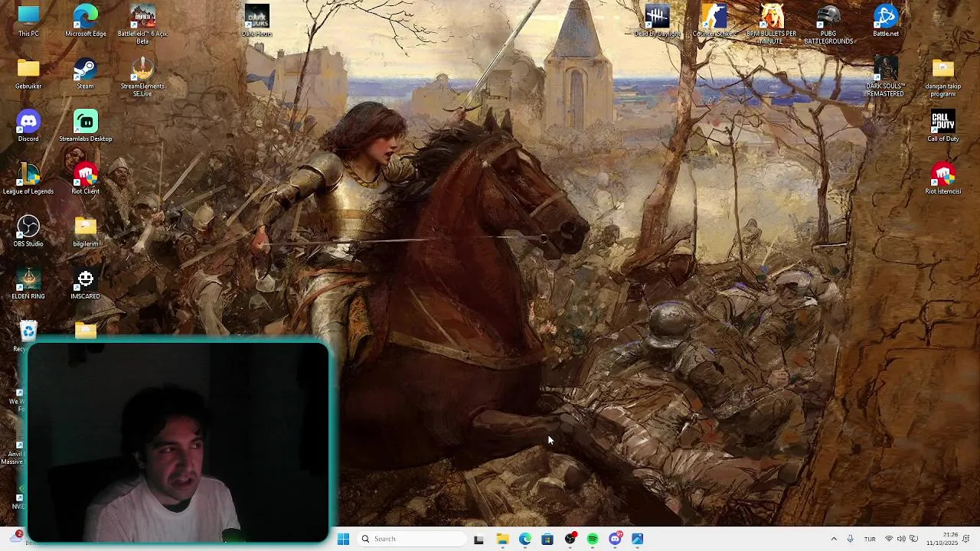Viewport: 980px width, 551px height.
Task: Open File Explorer from the taskbar
Action: [x=502, y=539]
